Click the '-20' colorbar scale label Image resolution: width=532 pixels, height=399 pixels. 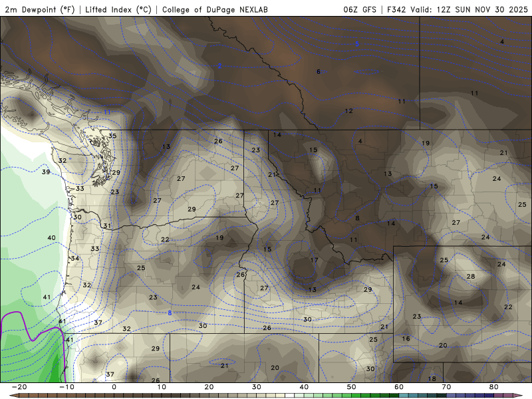point(19,387)
